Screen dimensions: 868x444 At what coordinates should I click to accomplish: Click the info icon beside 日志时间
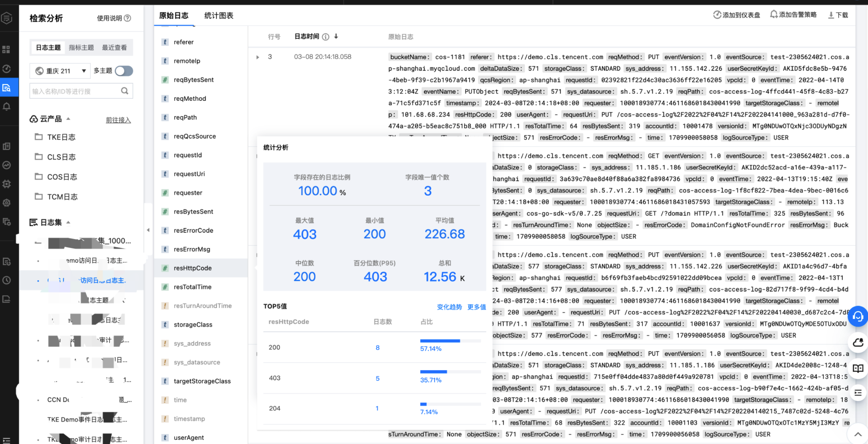tap(326, 37)
